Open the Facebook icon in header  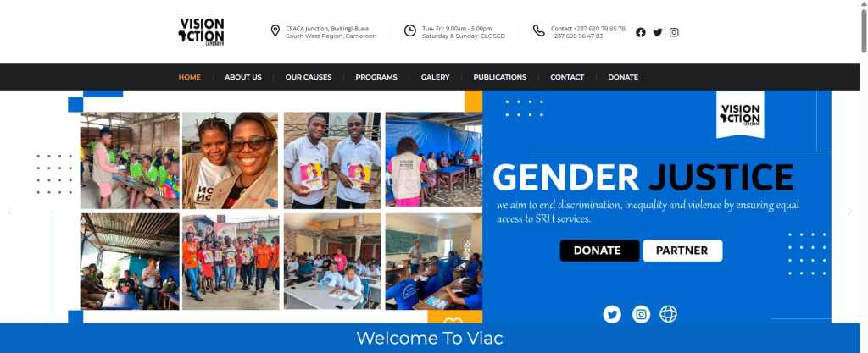coord(641,32)
